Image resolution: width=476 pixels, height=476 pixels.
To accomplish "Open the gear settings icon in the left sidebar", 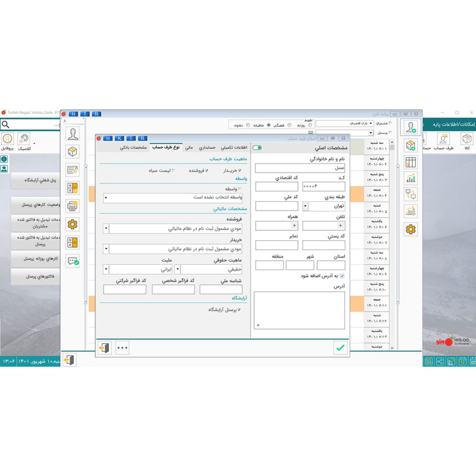I will click(x=73, y=225).
